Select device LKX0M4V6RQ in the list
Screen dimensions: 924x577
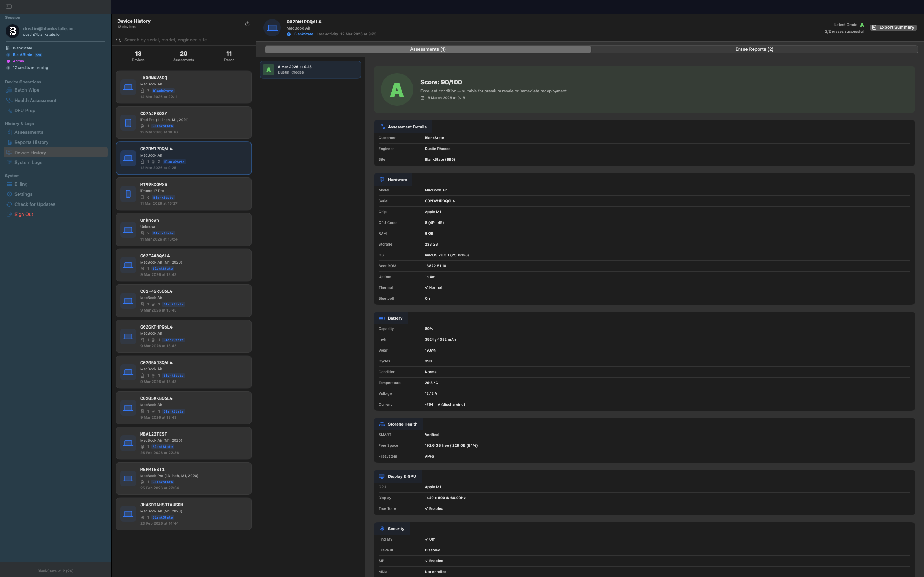coord(183,87)
